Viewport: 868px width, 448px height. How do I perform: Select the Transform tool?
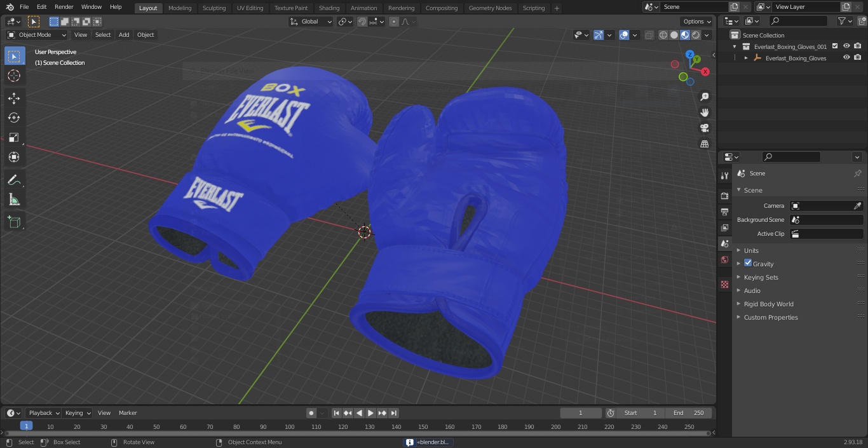click(14, 157)
